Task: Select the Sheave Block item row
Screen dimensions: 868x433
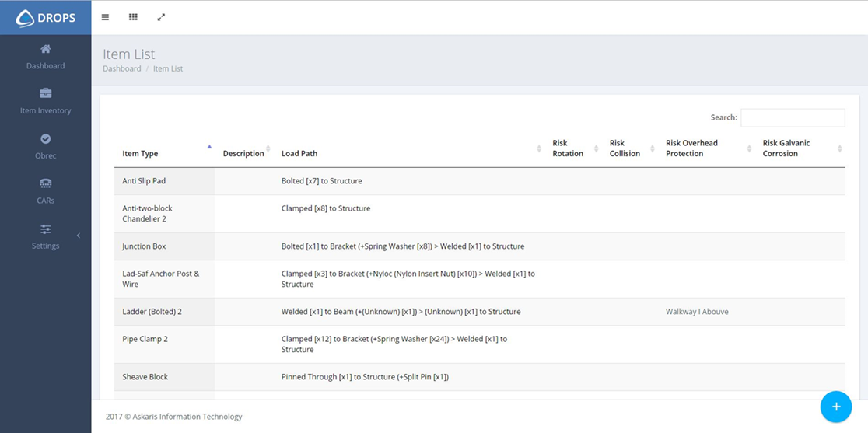Action: [145, 377]
